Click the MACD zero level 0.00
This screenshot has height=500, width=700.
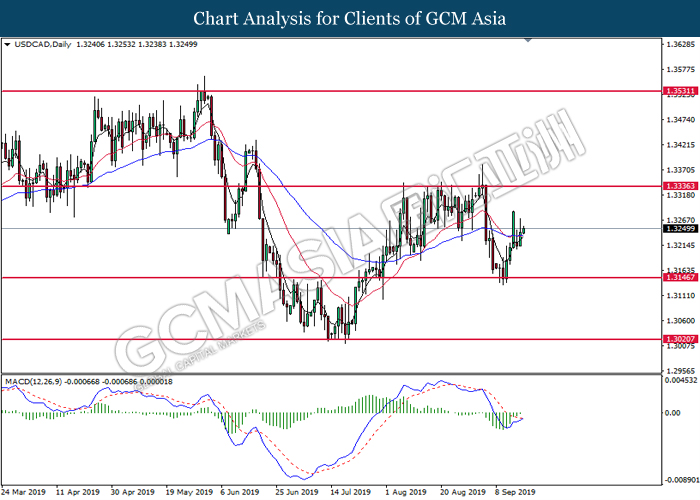tap(673, 413)
